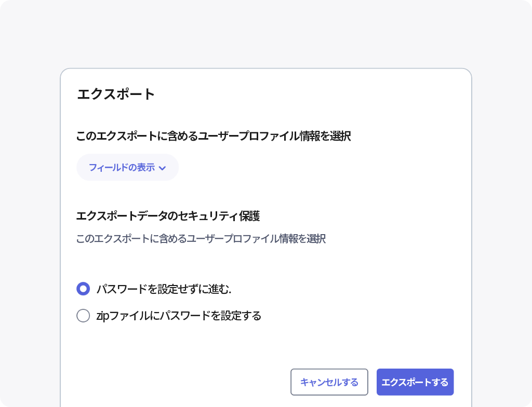This screenshot has width=532, height=407.
Task: Open field visibility options via フィールドの表示
Action: tap(127, 167)
